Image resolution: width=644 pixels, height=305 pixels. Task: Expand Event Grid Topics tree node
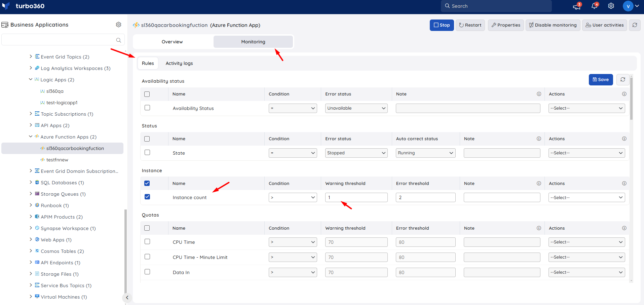[x=31, y=57]
